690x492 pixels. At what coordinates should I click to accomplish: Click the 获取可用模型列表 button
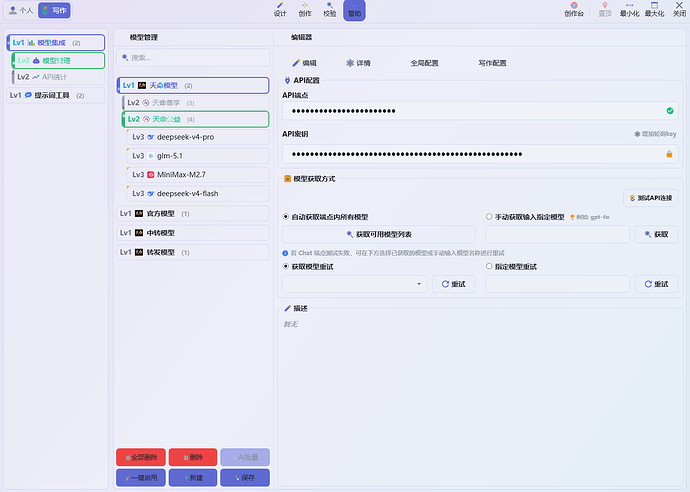(x=379, y=235)
